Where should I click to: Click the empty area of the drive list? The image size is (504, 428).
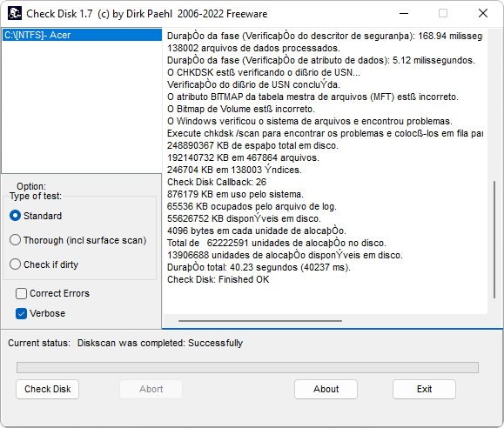click(82, 108)
